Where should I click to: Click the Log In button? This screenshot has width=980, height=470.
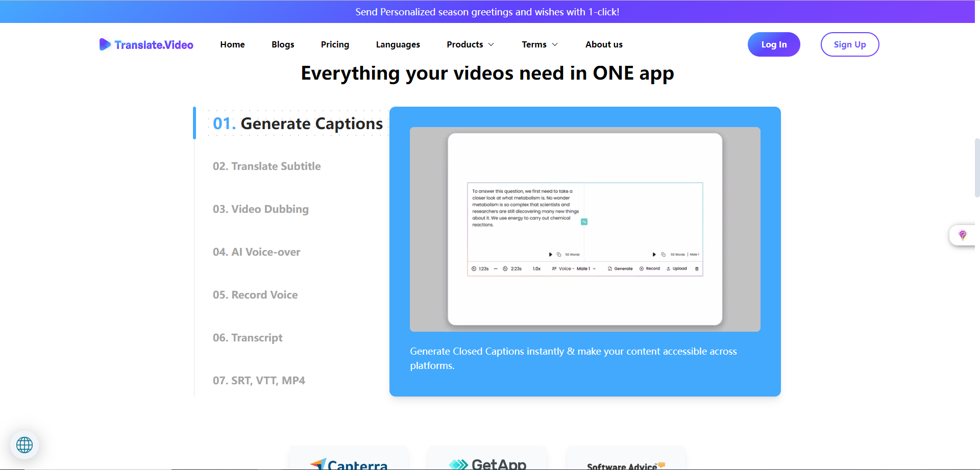coord(773,45)
